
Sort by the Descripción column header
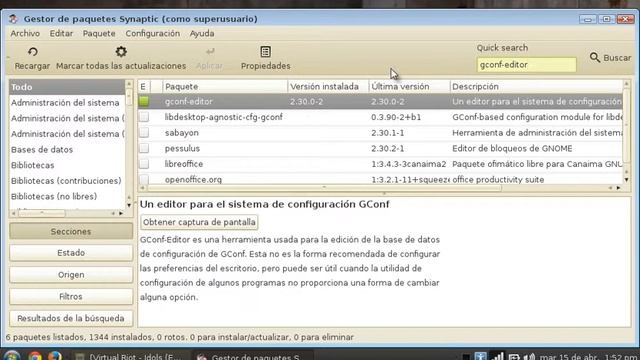tap(536, 87)
